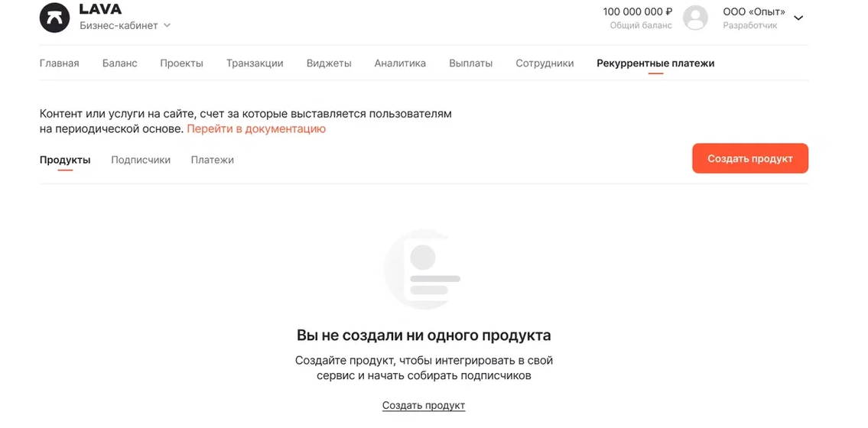Screen dimensions: 868x428
Task: Go to the Сотрудники tab
Action: pyautogui.click(x=545, y=63)
